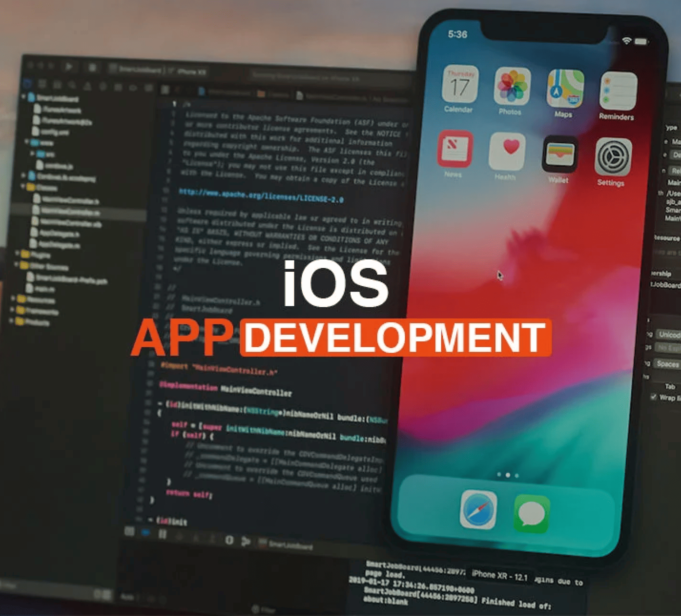The width and height of the screenshot is (681, 616).
Task: Click the 5:36 clock on iPhone
Action: [x=458, y=34]
